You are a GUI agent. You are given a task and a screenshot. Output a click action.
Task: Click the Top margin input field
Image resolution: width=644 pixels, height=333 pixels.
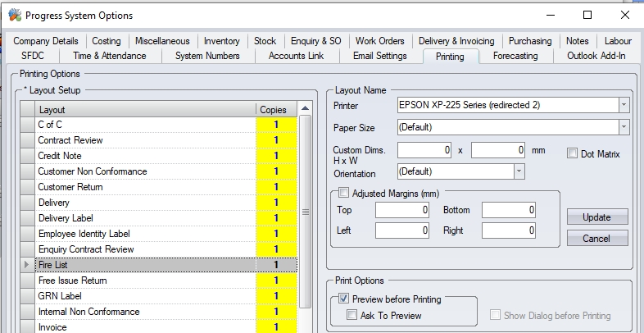coord(402,211)
